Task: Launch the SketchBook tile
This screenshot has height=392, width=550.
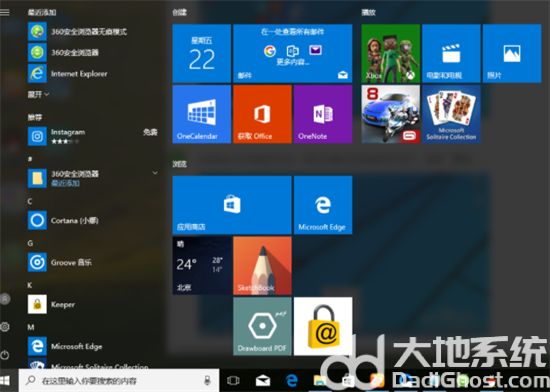Action: pos(262,265)
